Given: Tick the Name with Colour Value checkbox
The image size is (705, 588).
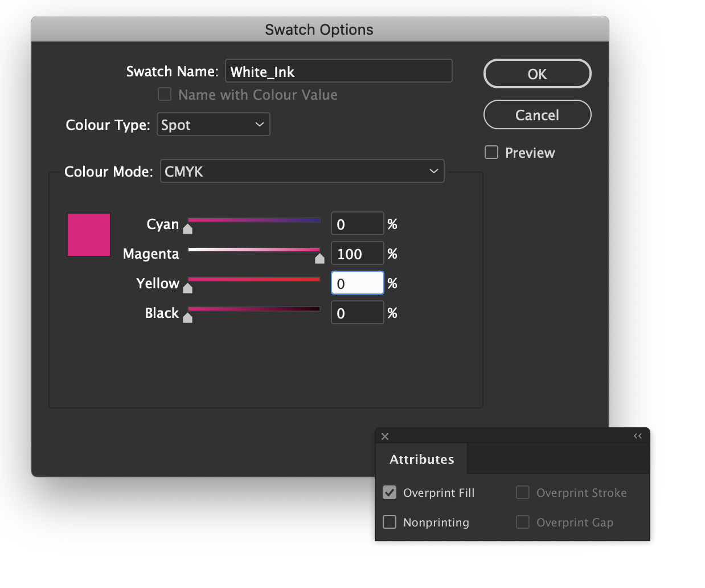Looking at the screenshot, I should (x=165, y=95).
